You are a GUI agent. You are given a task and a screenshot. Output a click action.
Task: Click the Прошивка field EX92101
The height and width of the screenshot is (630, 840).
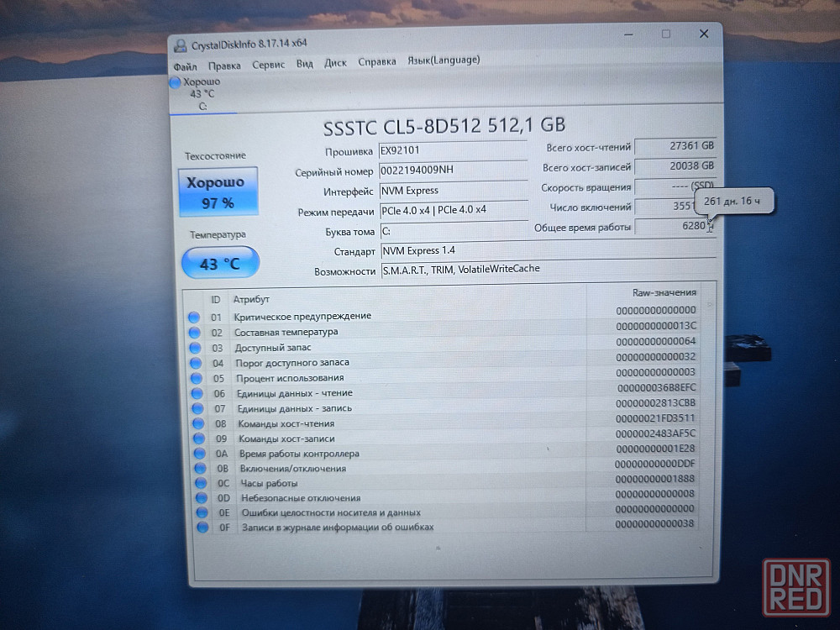pos(453,150)
